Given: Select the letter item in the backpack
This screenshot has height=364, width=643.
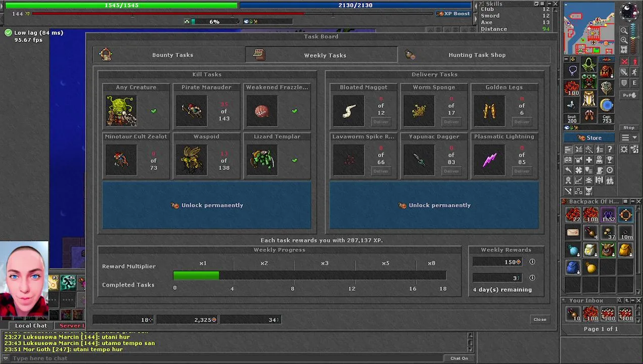Looking at the screenshot, I should [573, 232].
